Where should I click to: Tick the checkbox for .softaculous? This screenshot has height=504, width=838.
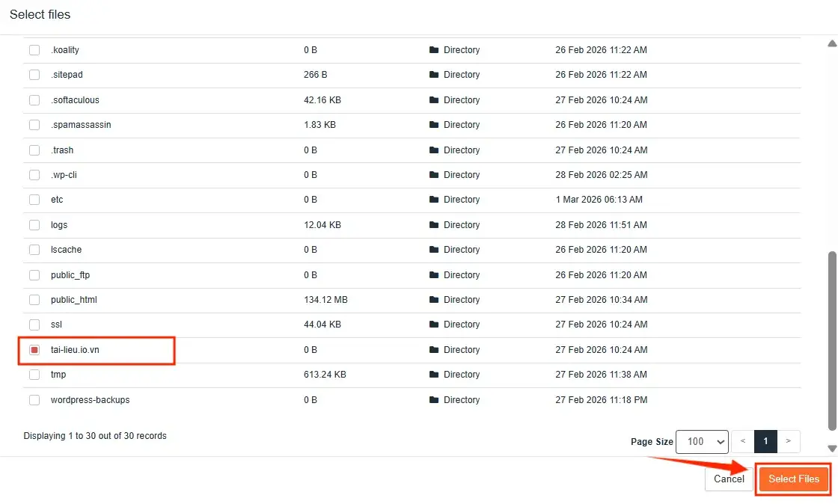(34, 100)
